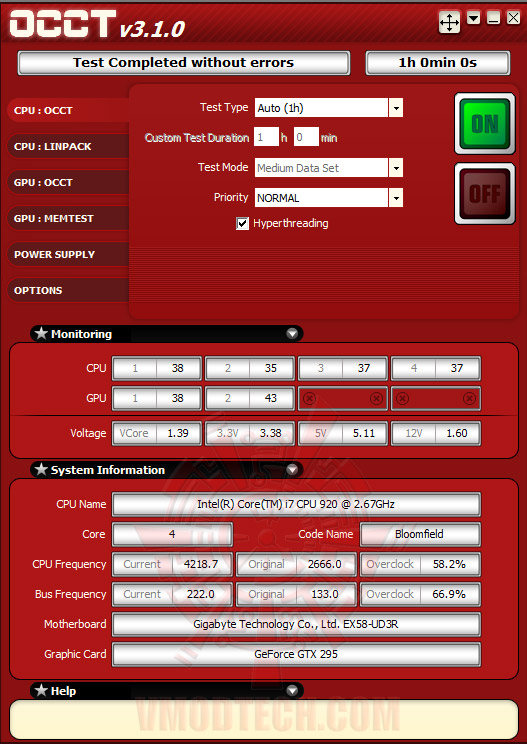This screenshot has width=527, height=744.
Task: Open the Priority dropdown
Action: (x=396, y=198)
